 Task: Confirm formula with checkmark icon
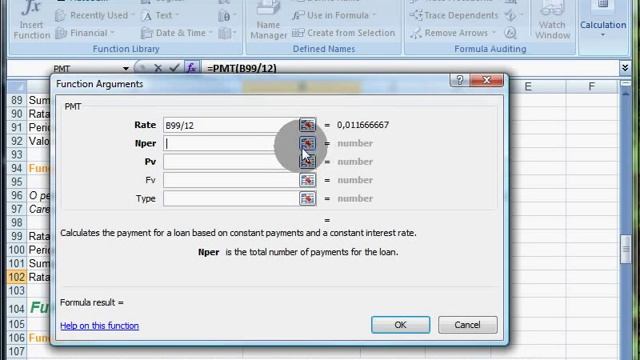tap(174, 68)
